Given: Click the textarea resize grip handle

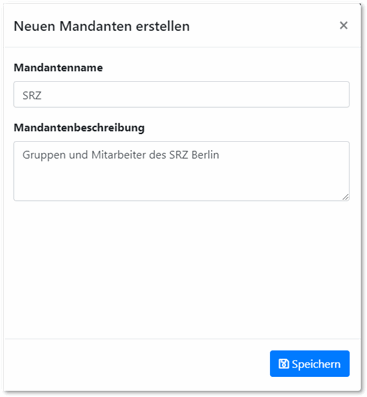Looking at the screenshot, I should tap(346, 197).
